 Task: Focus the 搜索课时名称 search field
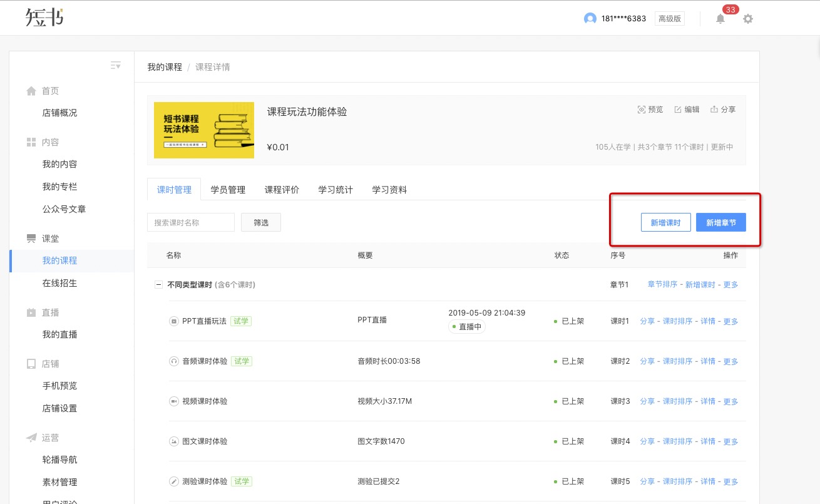[x=191, y=222]
